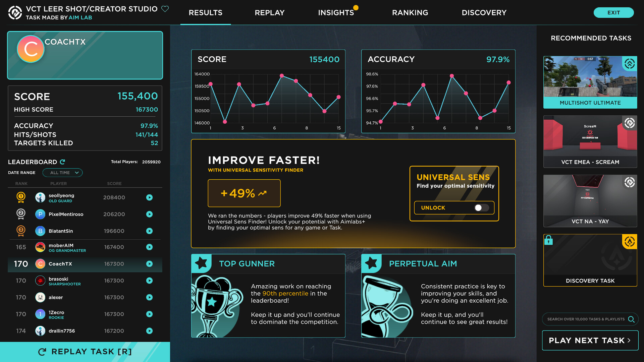Switch to REPLAY tab
Viewport: 644px width, 362px height.
[x=270, y=12]
